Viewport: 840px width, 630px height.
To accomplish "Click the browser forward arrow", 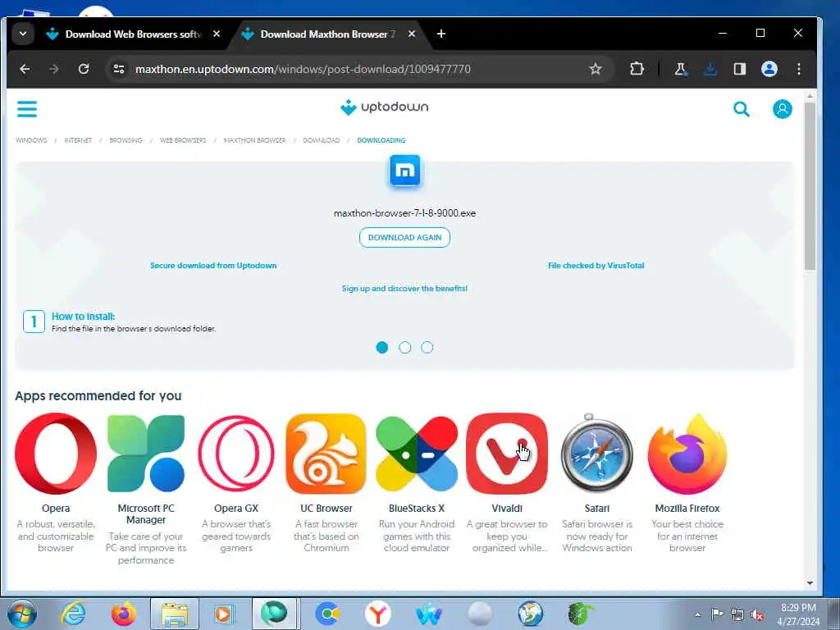I will click(54, 69).
